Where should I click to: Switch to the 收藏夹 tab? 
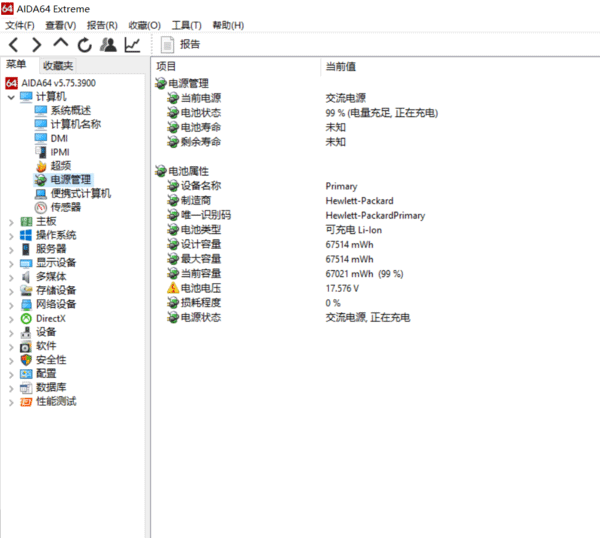58,65
